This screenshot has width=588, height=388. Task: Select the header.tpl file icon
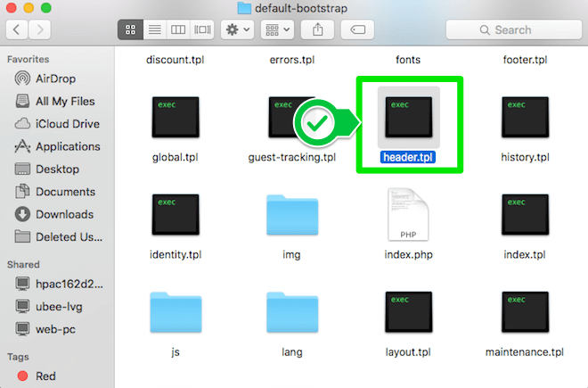[x=409, y=117]
